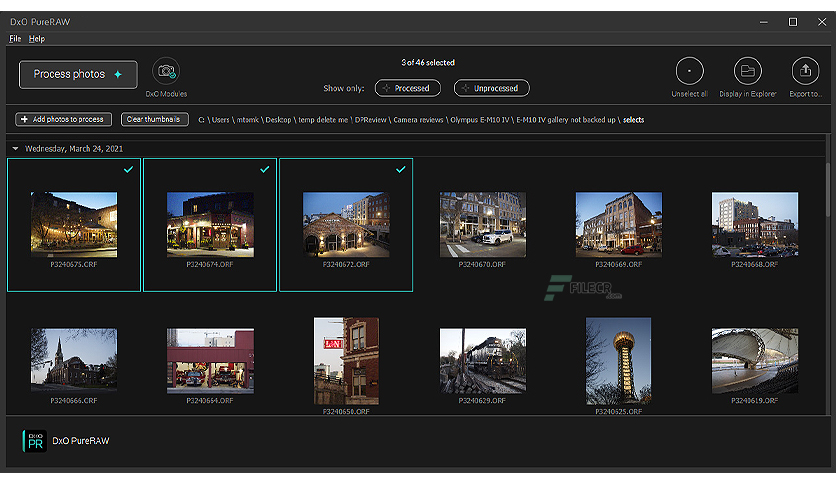Select the skyline thumbnail P3240668.ORF
The image size is (836, 484).
754,224
